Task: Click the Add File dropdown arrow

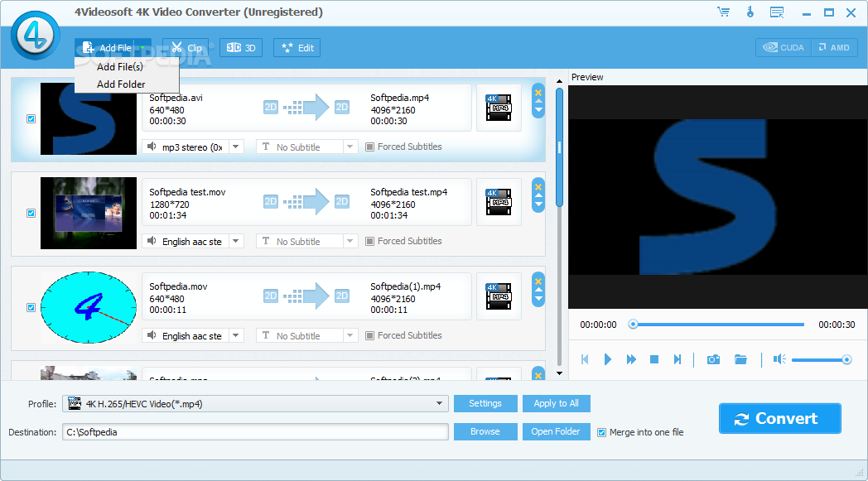Action: point(142,47)
